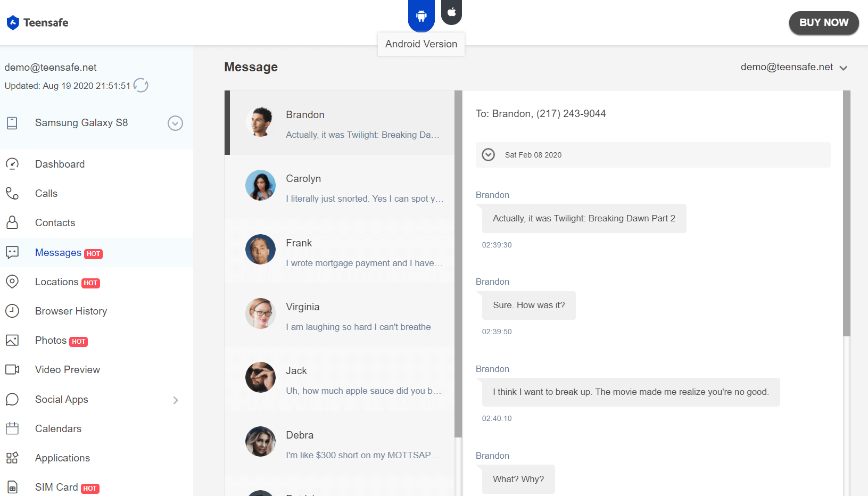Open Contacts menu item
Viewport: 868px width, 496px height.
pos(55,222)
